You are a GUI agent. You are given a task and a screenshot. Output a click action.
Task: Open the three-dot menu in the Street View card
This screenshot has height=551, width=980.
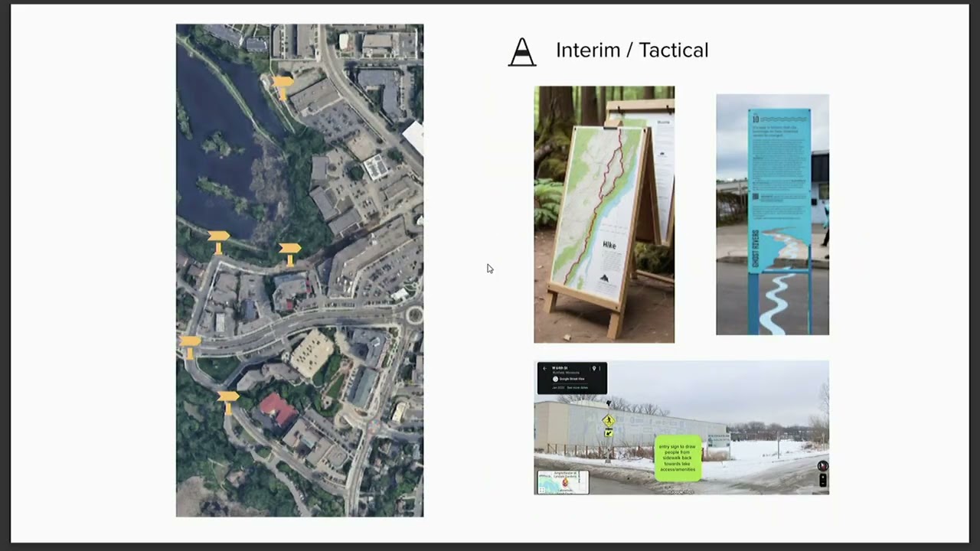[x=601, y=369]
